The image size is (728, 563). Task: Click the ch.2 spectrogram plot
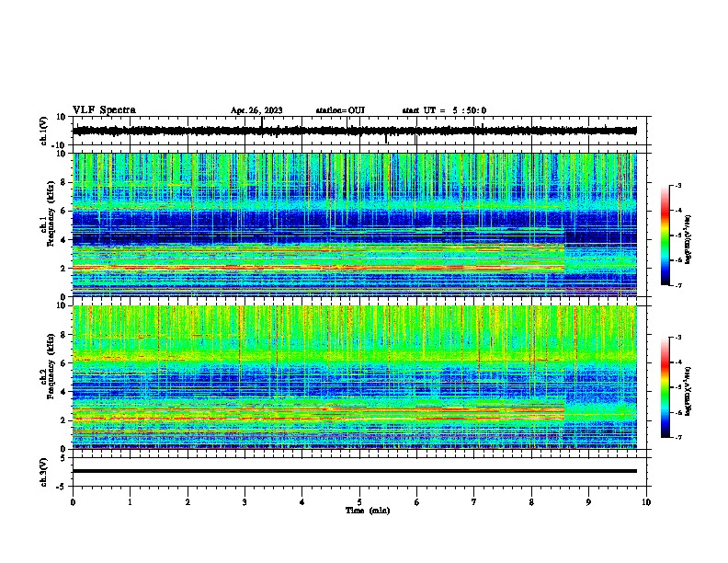pos(355,377)
